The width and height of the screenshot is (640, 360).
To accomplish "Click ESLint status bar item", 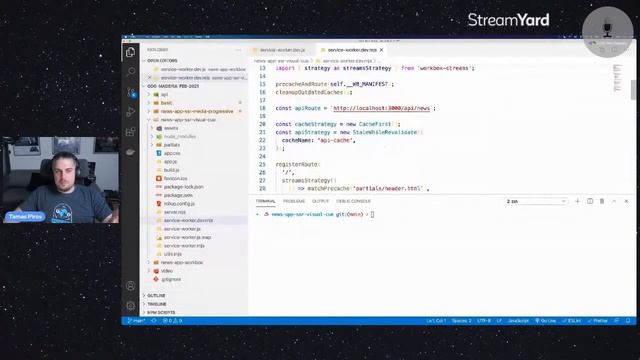I will coord(572,321).
